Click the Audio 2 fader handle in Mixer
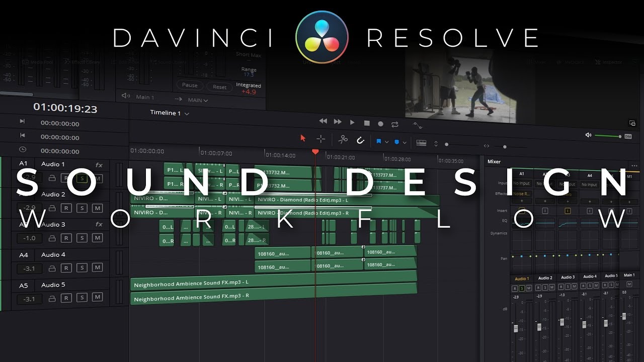This screenshot has height=362, width=644. pyautogui.click(x=539, y=327)
